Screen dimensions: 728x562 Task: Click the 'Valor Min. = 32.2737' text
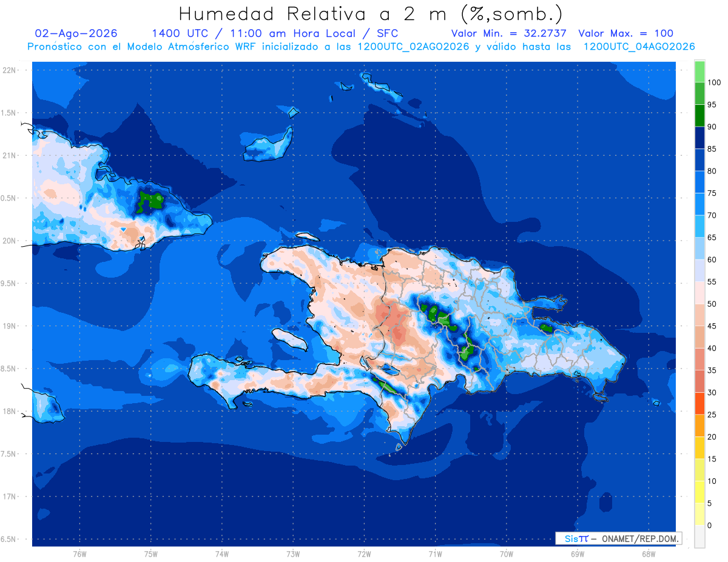510,33
